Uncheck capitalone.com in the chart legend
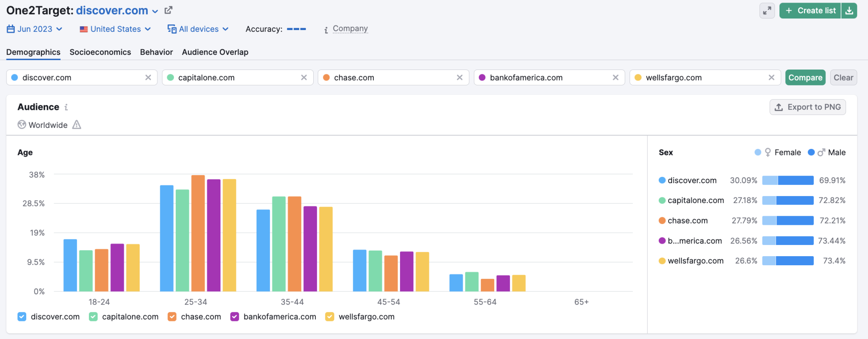This screenshot has width=868, height=339. point(93,317)
